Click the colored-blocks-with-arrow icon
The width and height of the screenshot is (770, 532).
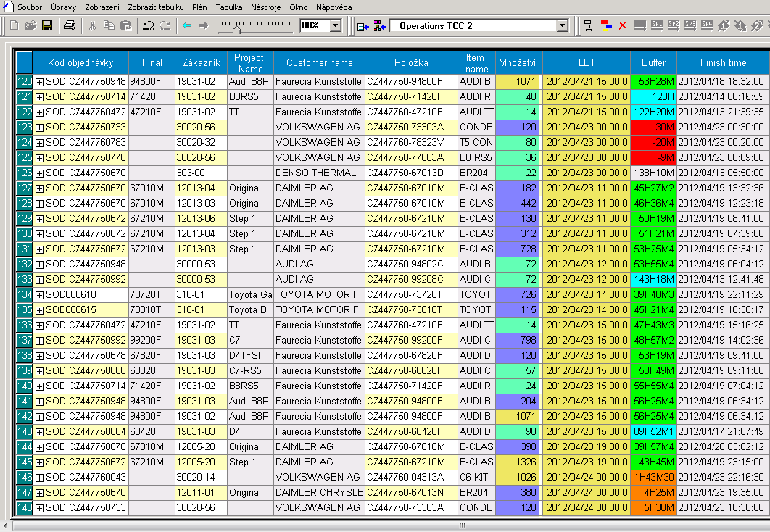pos(380,26)
